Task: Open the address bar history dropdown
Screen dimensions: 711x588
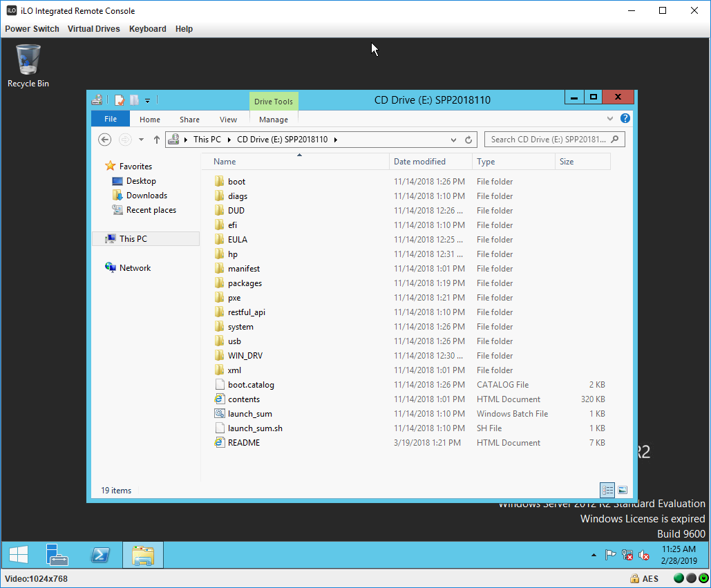Action: click(x=454, y=140)
